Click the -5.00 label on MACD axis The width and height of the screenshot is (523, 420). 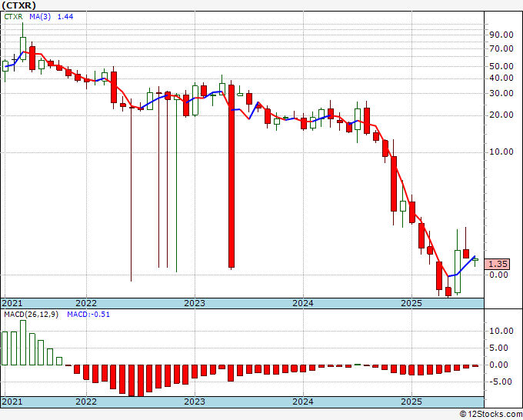tap(500, 382)
